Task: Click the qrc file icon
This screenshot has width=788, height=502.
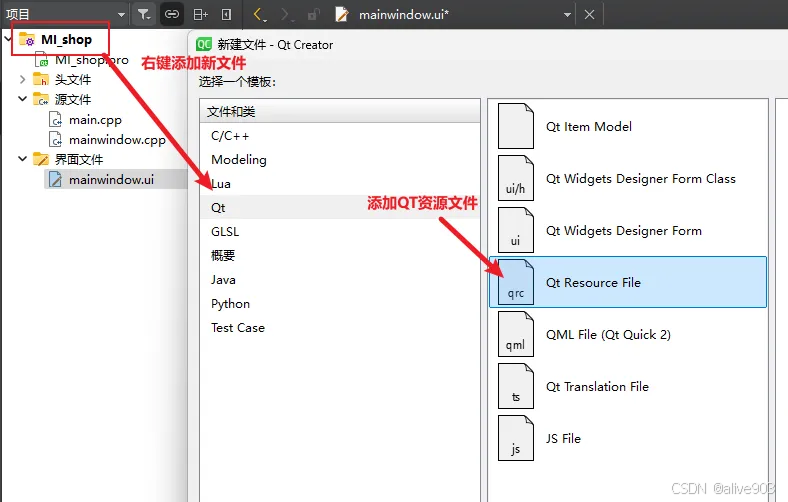Action: (516, 282)
